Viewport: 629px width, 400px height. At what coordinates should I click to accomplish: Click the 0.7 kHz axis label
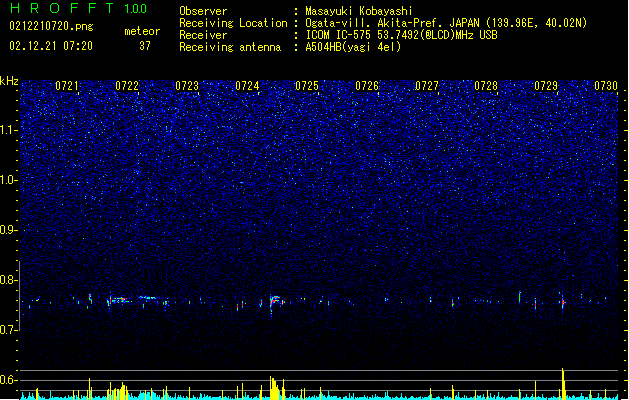(9, 330)
